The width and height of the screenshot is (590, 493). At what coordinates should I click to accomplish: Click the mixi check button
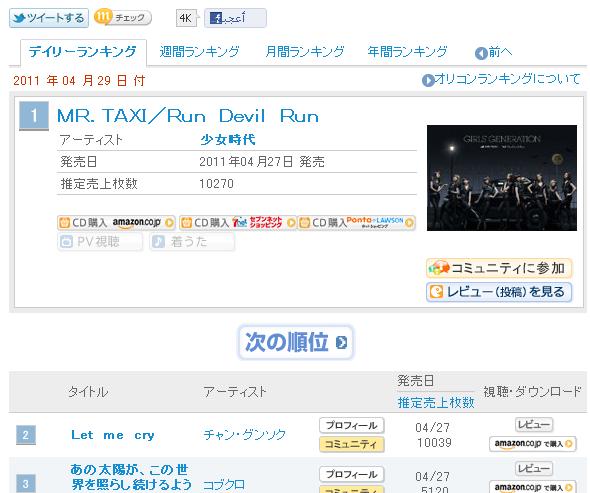point(123,17)
